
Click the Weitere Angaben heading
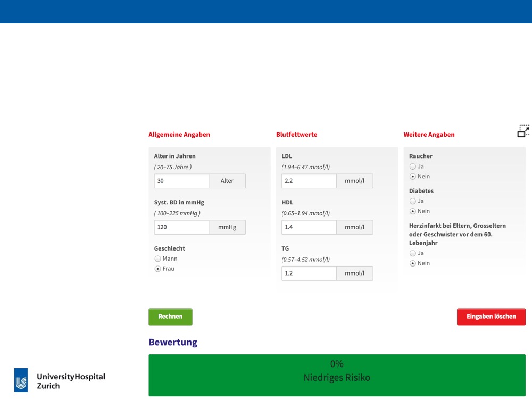pyautogui.click(x=429, y=135)
